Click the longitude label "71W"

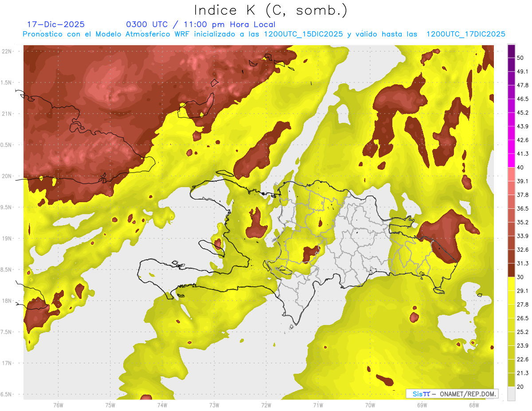click(318, 405)
